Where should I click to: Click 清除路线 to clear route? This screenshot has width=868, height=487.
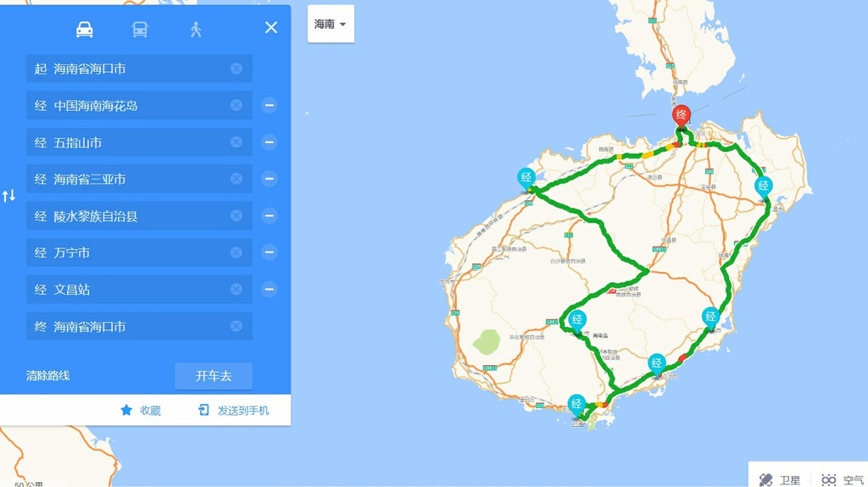tap(48, 376)
